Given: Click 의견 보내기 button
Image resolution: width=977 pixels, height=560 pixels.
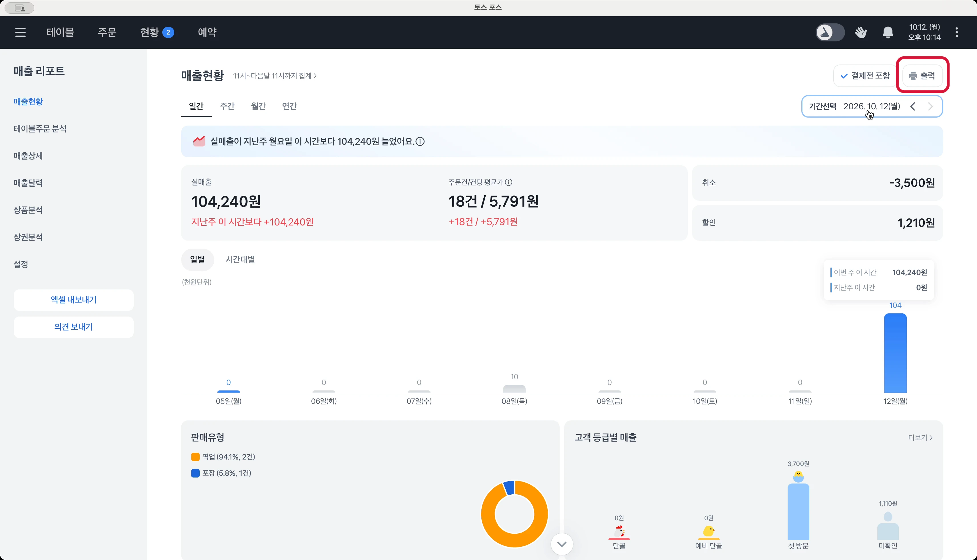Looking at the screenshot, I should pyautogui.click(x=73, y=327).
